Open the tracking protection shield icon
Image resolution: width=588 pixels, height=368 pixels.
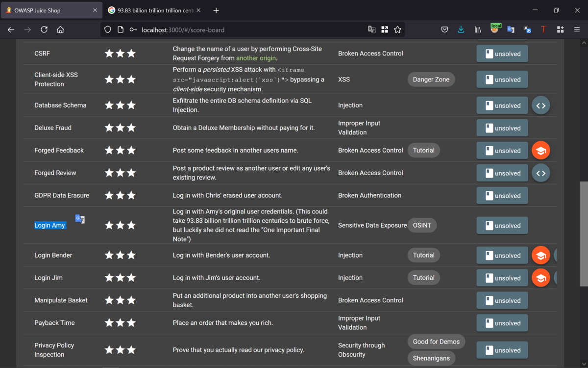click(108, 29)
